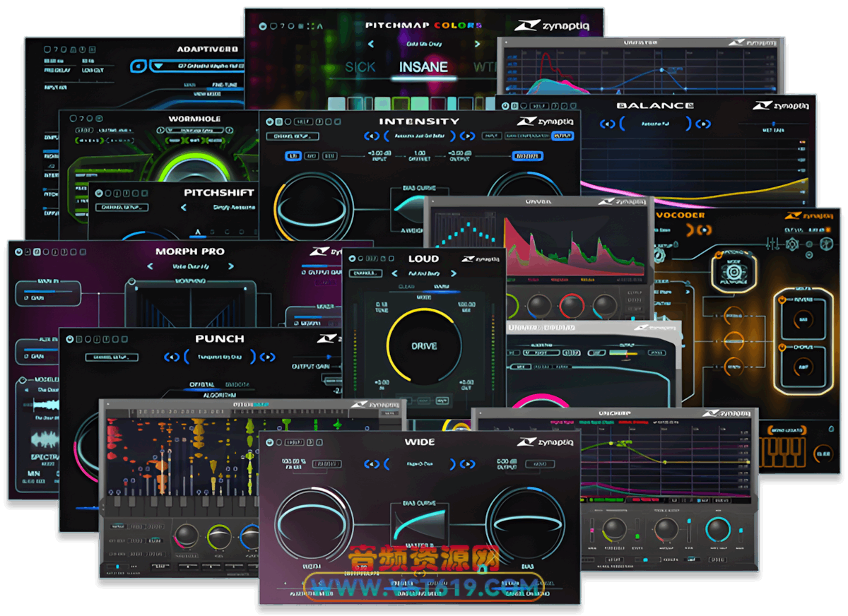Go to next preset in WIDE

pos(467,463)
